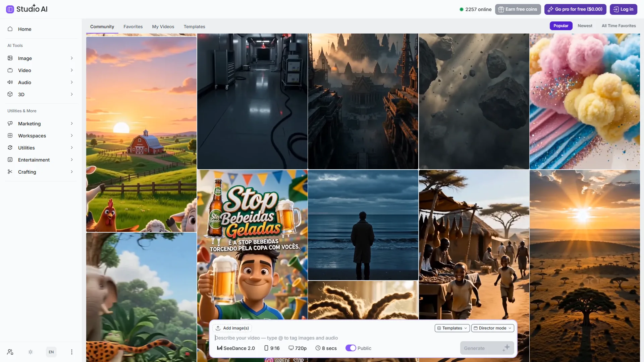The image size is (644, 362).
Task: Toggle the Public visibility switch
Action: [351, 348]
